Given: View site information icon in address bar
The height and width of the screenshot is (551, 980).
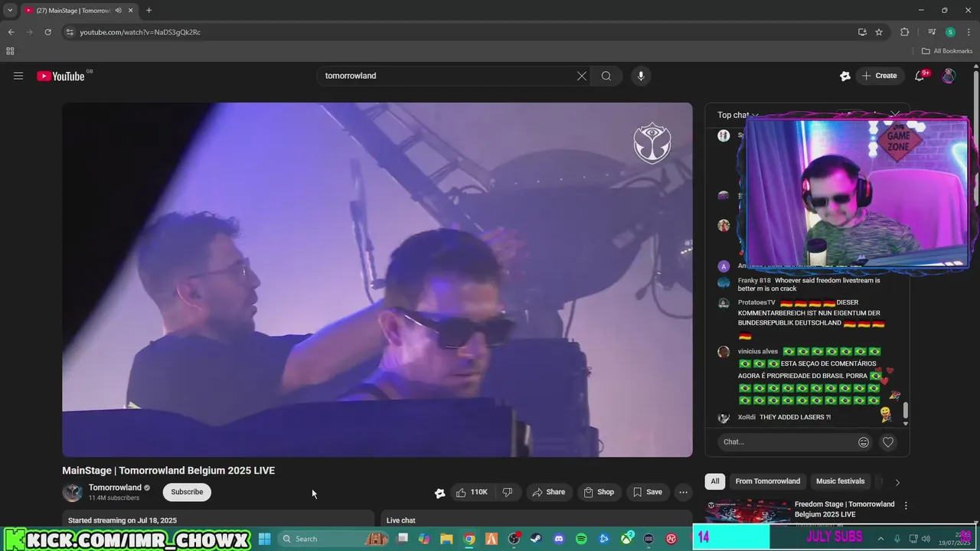Looking at the screenshot, I should coord(70,32).
